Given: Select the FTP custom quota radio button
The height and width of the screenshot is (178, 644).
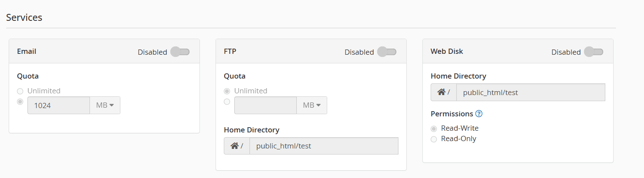Looking at the screenshot, I should (x=227, y=102).
